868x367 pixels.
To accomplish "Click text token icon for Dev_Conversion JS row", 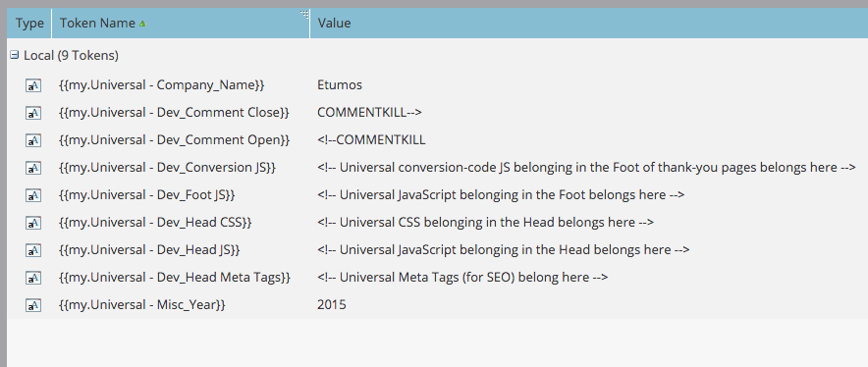I will [33, 168].
